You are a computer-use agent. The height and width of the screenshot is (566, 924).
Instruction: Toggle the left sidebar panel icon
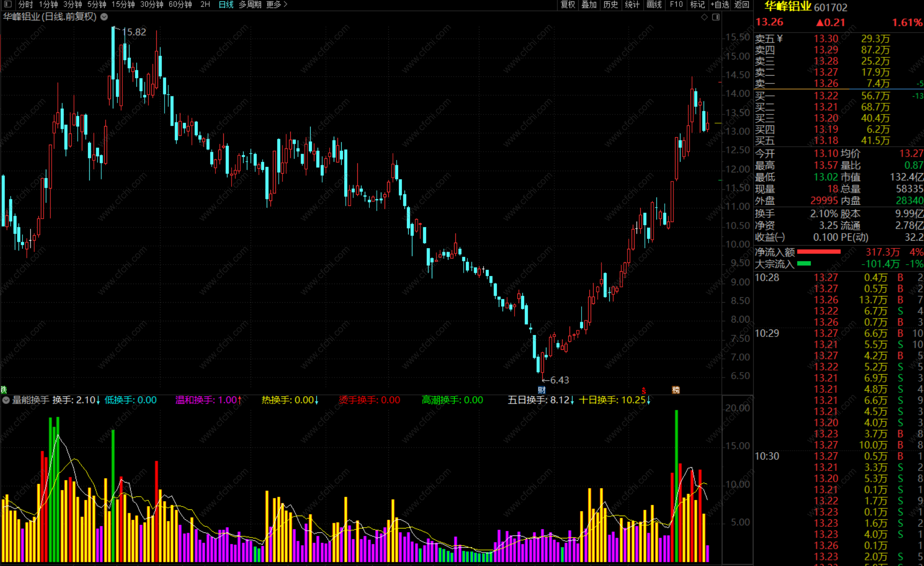click(x=8, y=5)
